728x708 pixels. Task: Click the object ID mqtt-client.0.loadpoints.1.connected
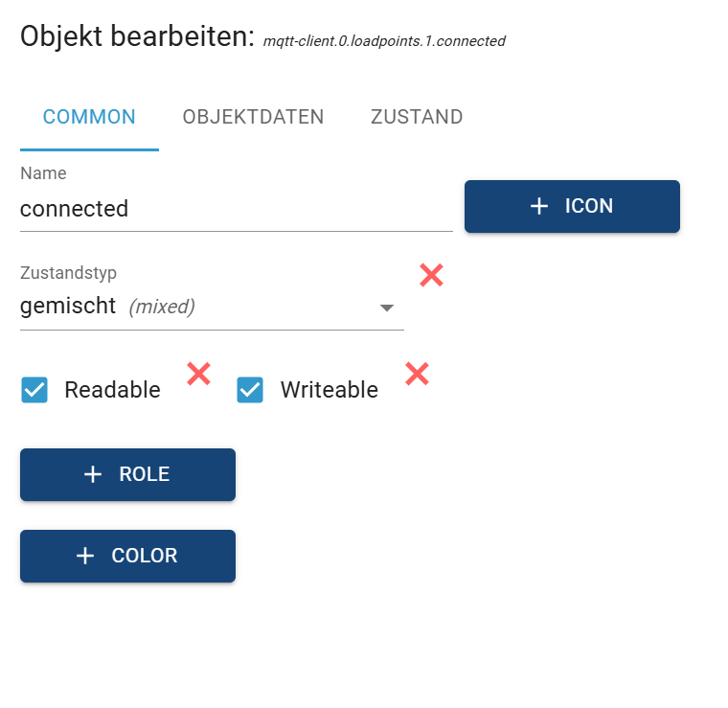pyautogui.click(x=384, y=41)
